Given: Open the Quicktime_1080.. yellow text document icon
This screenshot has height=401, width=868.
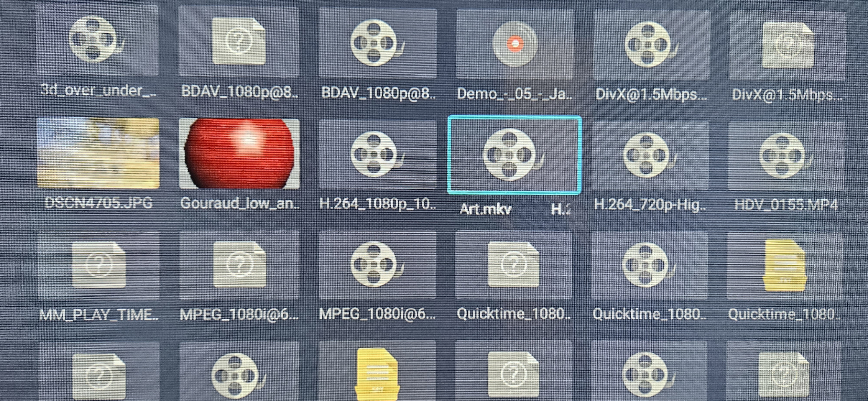Looking at the screenshot, I should [785, 265].
